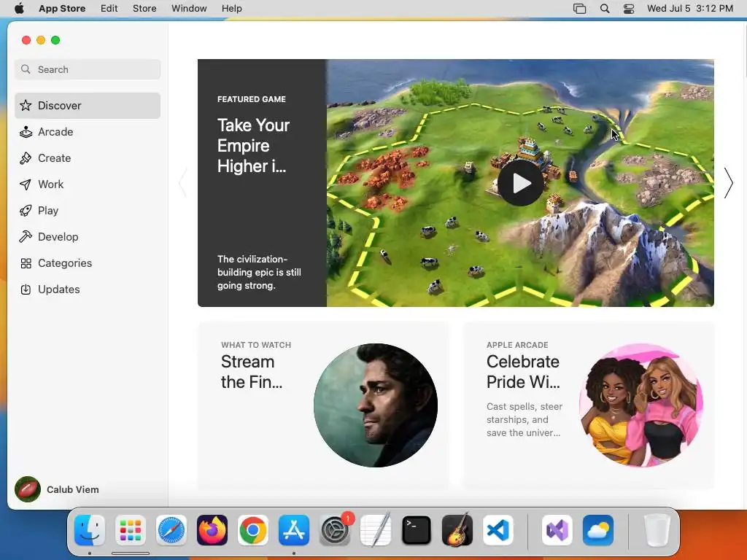Screen dimensions: 747x560
Task: Launch Firefox from the Dock
Action: [x=212, y=530]
